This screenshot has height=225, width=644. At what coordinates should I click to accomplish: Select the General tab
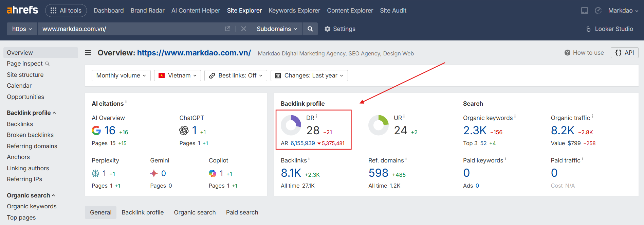(100, 212)
